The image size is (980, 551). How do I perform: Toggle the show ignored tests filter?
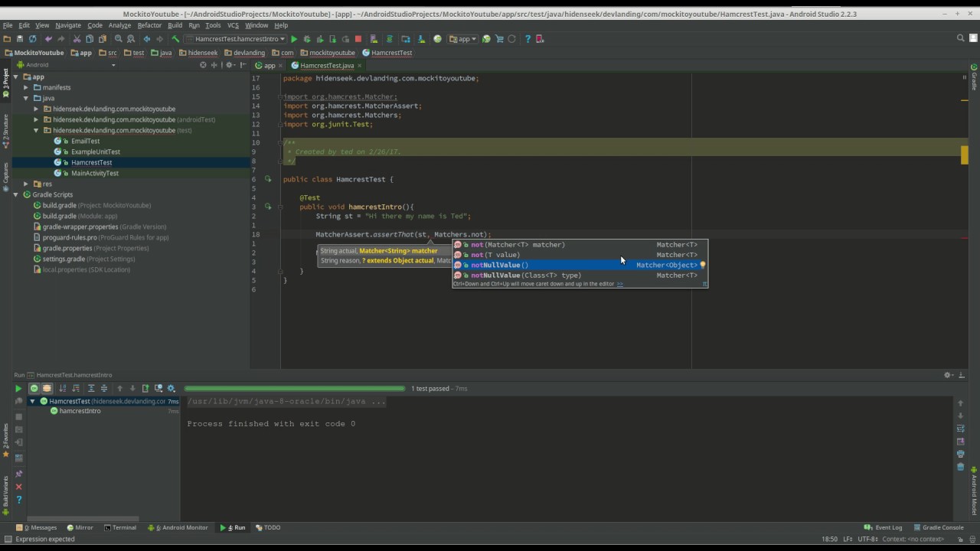[47, 389]
